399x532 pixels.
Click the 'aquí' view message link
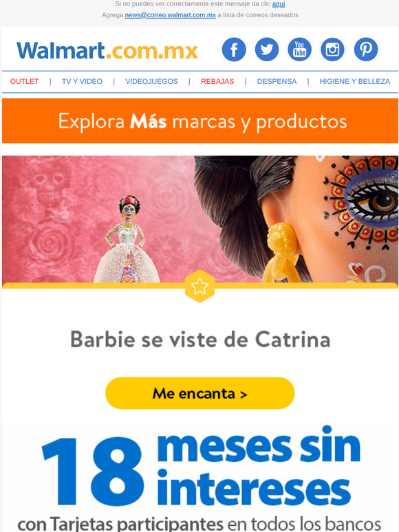[279, 4]
